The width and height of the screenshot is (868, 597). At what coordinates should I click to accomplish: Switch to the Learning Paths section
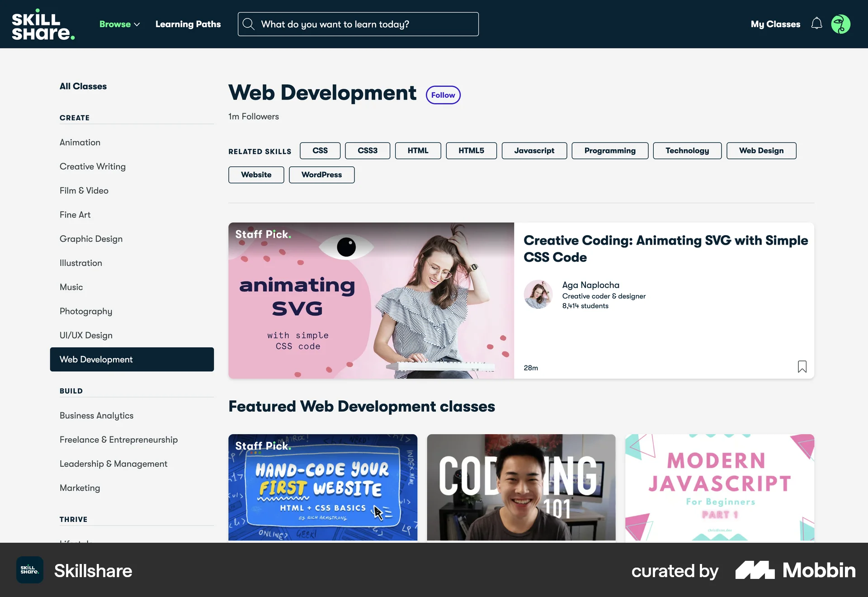[188, 24]
